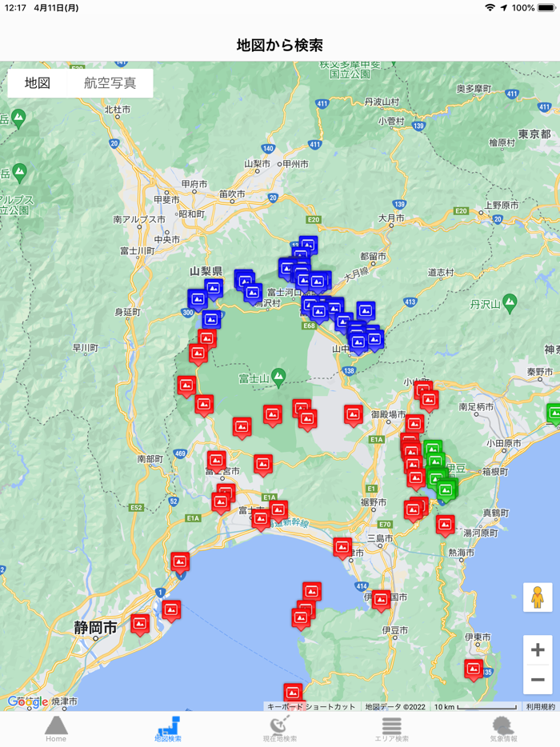560x747 pixels.
Task: Tap the red marker at map's bottom edge
Action: (x=293, y=693)
